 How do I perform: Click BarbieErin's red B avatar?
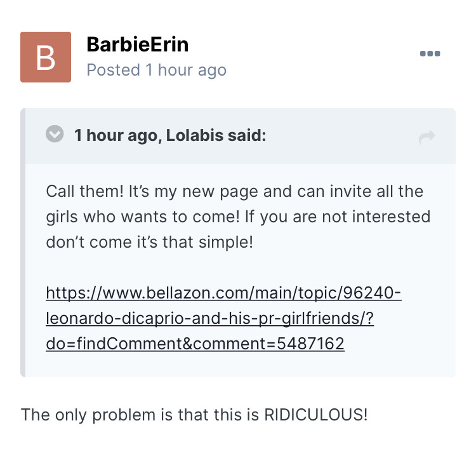coord(46,57)
